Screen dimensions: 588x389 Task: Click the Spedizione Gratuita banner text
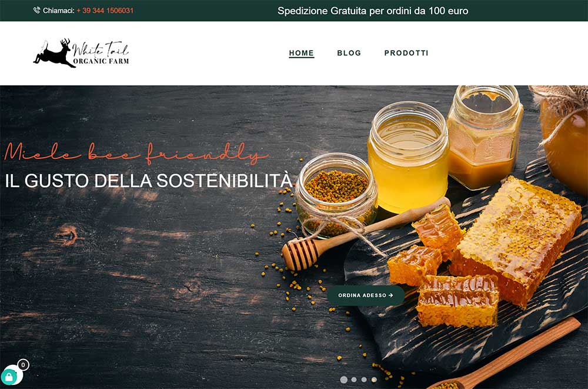(373, 11)
